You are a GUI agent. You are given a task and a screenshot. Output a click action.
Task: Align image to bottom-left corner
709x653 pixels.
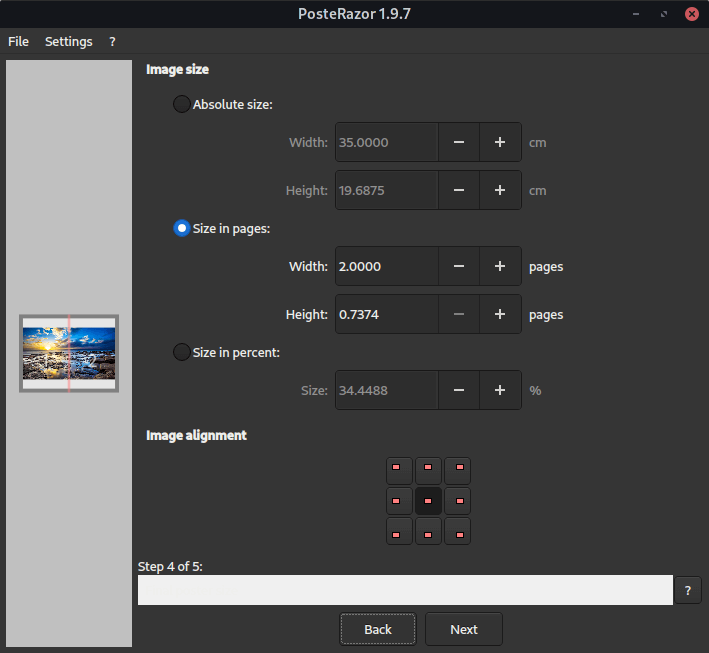pyautogui.click(x=399, y=530)
